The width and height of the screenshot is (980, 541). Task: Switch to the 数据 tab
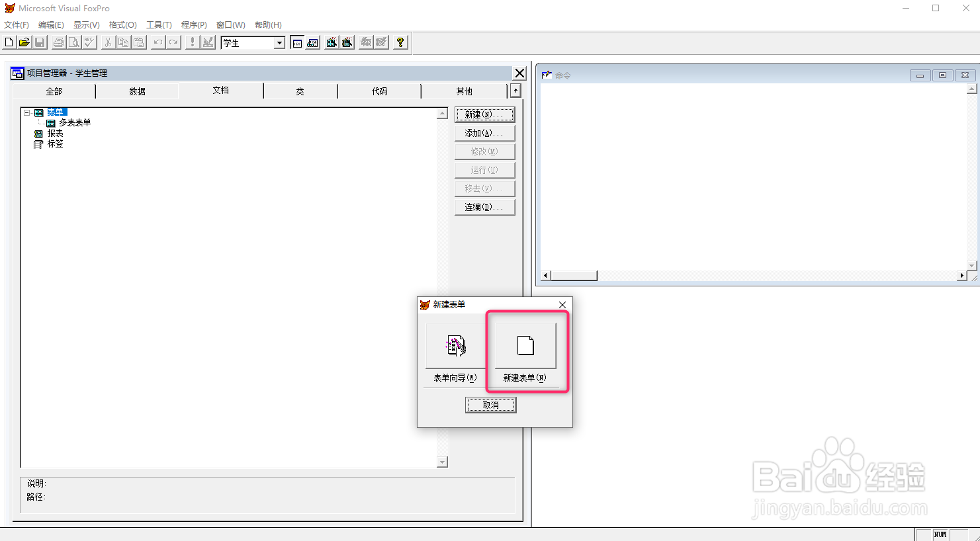click(x=137, y=91)
